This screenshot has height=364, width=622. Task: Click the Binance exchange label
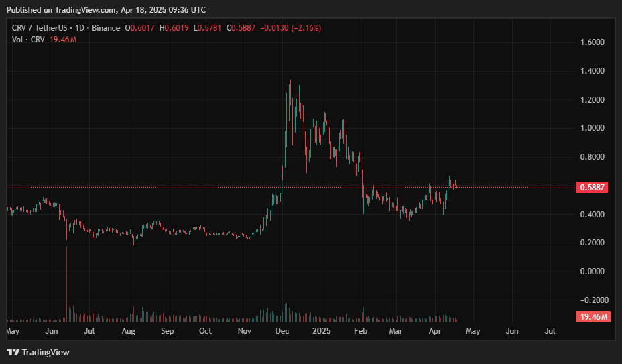[x=107, y=28]
